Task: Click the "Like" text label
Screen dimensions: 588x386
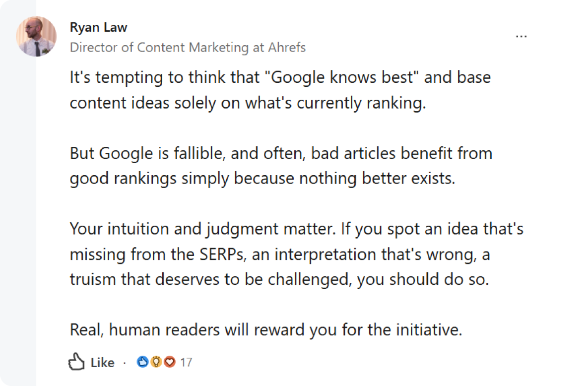Action: 103,363
